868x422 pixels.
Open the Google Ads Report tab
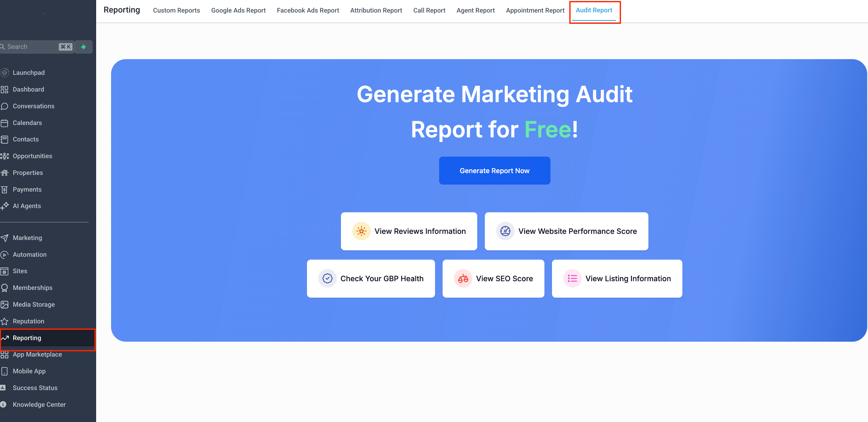tap(238, 10)
